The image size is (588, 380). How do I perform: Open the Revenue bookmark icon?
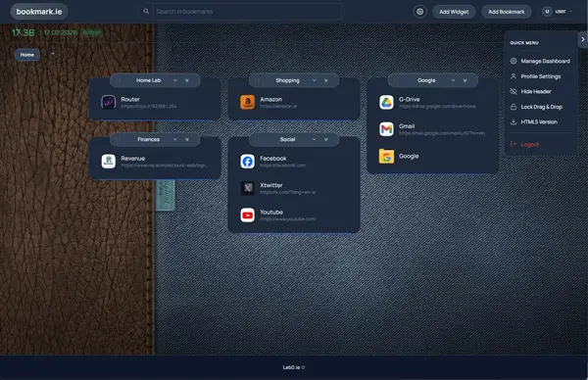pos(109,162)
